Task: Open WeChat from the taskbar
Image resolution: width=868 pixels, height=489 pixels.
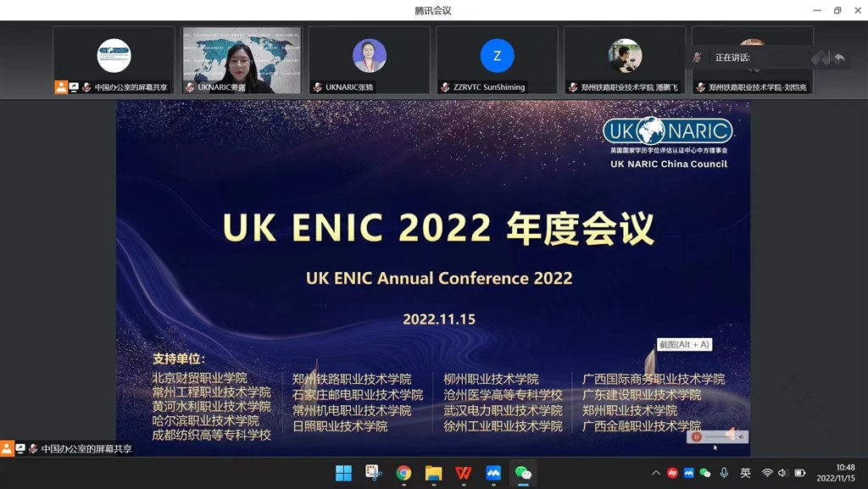Action: (x=524, y=473)
